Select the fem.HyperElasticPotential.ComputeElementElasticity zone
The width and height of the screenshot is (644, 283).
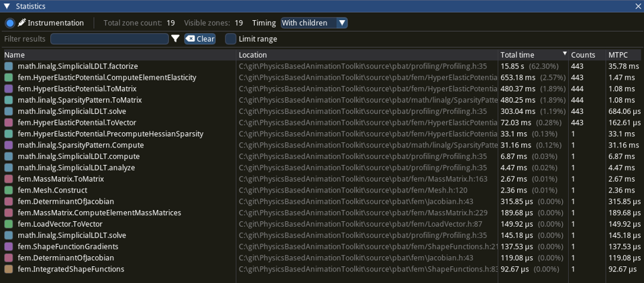[107, 78]
